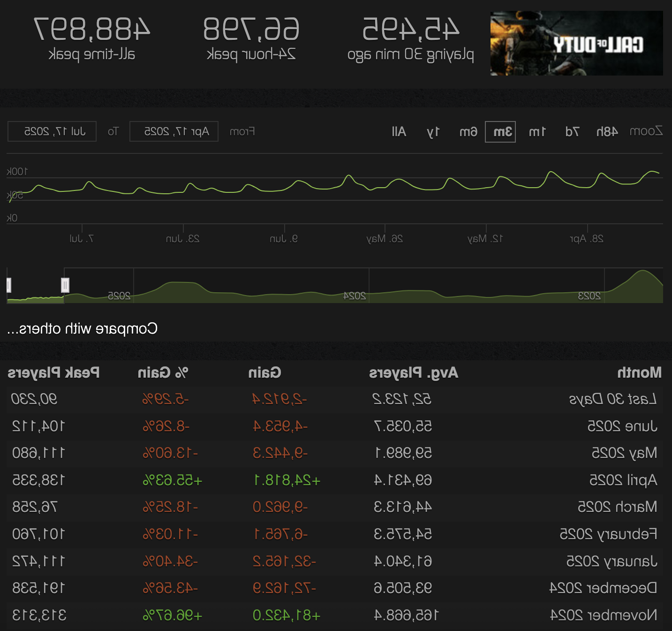Screen dimensions: 672x631
Task: Choose the 1y zoom range
Action: pyautogui.click(x=433, y=132)
